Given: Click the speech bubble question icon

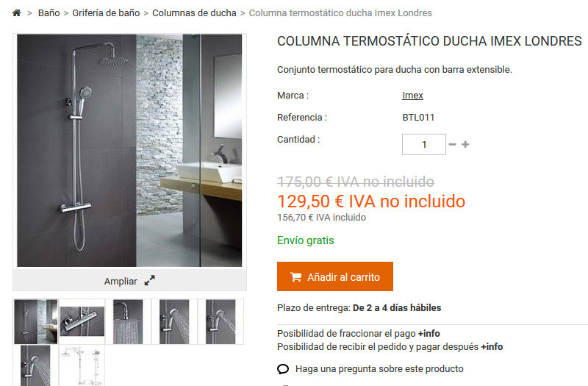Looking at the screenshot, I should click(x=283, y=369).
